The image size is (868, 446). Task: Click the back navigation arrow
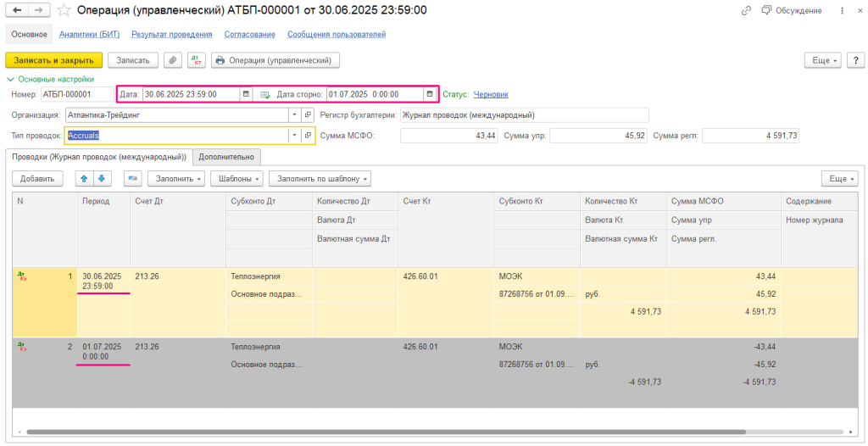(17, 10)
